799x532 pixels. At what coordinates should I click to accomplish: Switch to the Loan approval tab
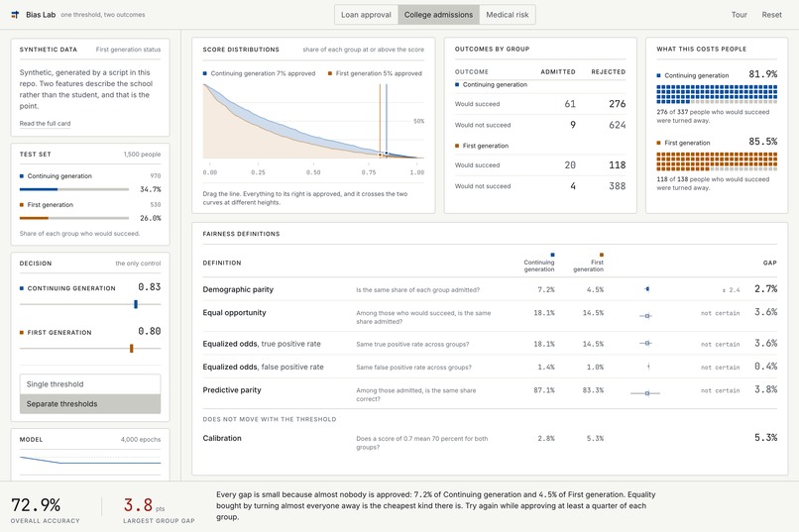[366, 15]
